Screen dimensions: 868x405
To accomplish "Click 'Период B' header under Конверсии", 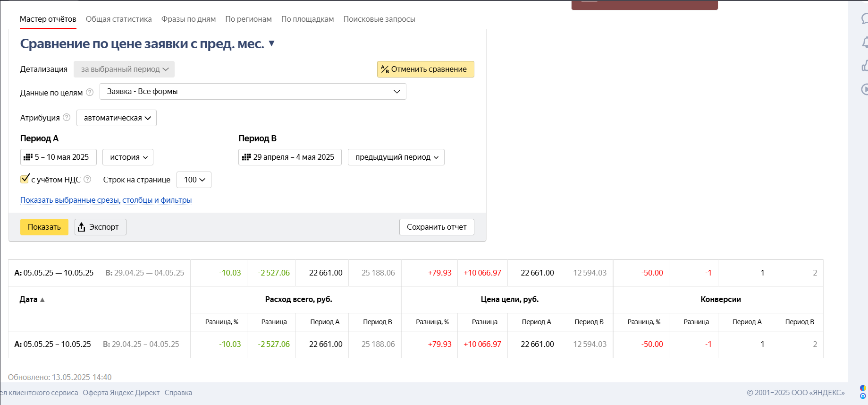I will coord(800,322).
